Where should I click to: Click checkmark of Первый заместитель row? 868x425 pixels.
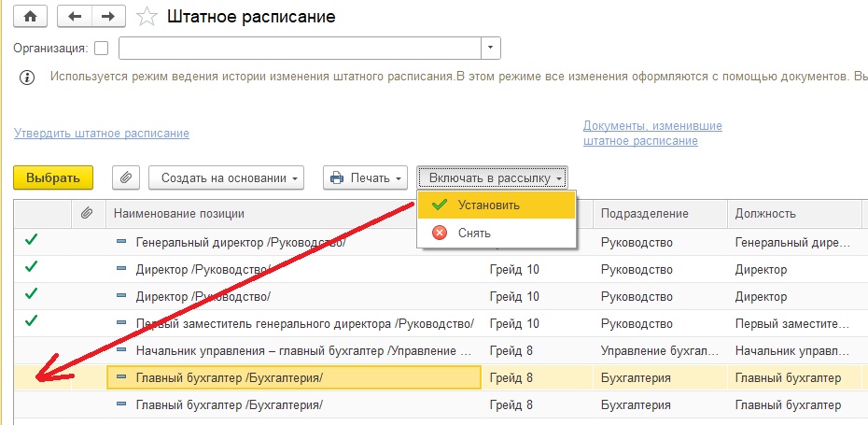click(32, 320)
